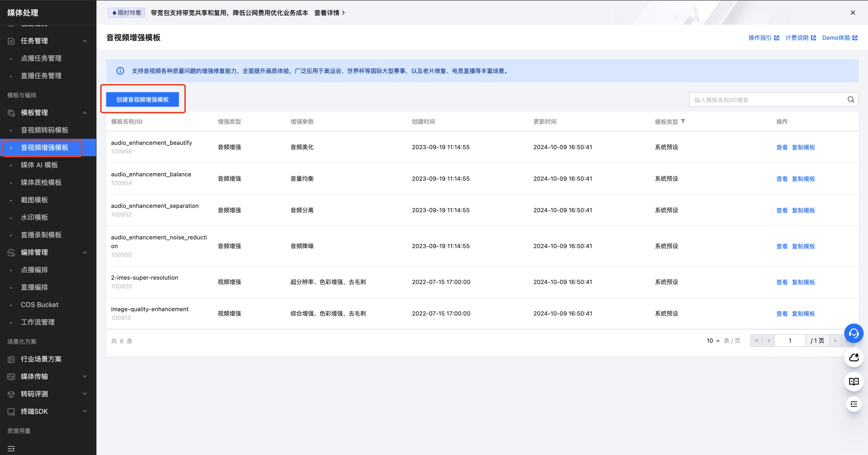Focus the template name/ID search field

768,100
